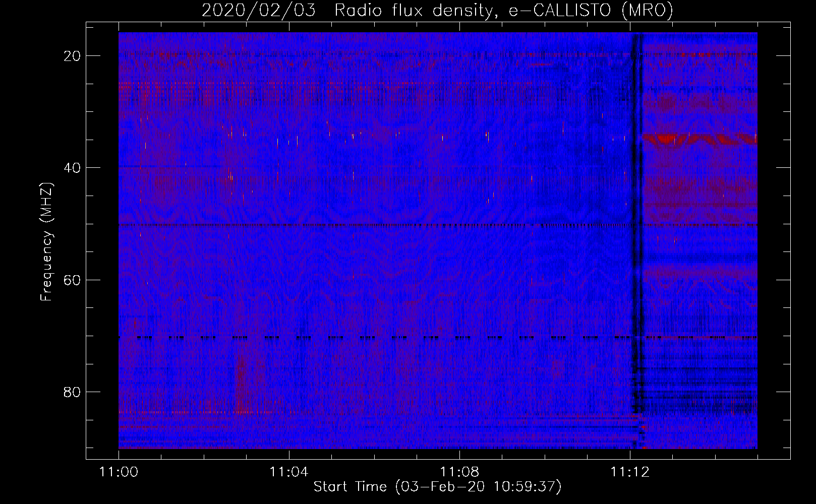Click the 80 MHz frequency tick label

(72, 392)
